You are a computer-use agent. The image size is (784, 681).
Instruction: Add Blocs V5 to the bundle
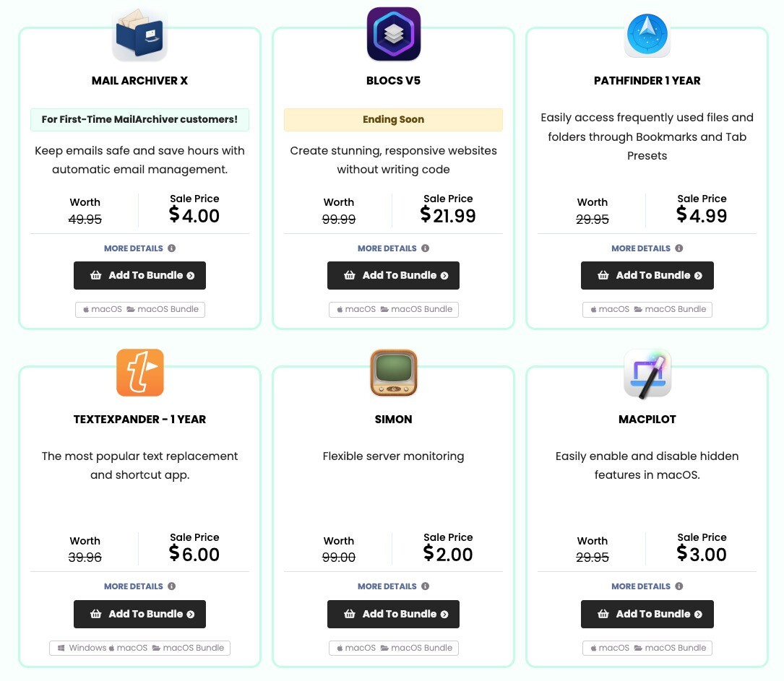pos(393,275)
